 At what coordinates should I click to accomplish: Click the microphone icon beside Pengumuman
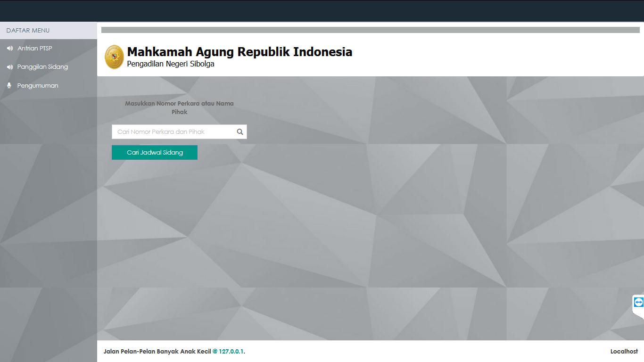tap(9, 86)
